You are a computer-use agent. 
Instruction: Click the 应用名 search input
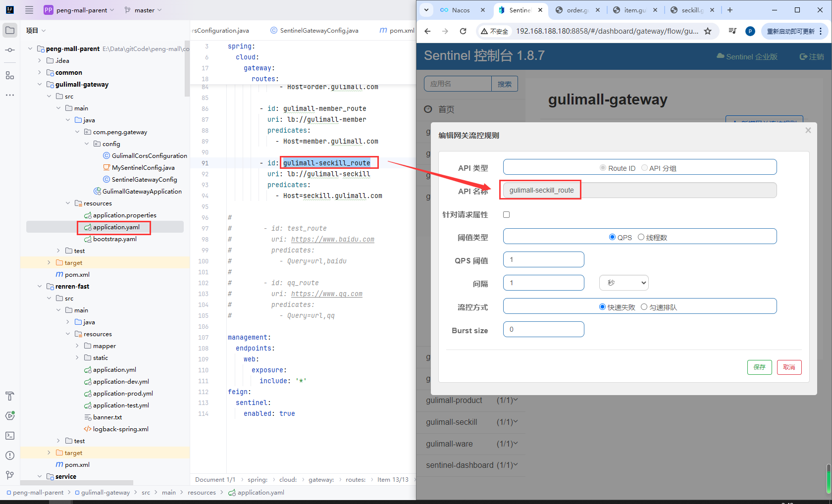(x=458, y=84)
